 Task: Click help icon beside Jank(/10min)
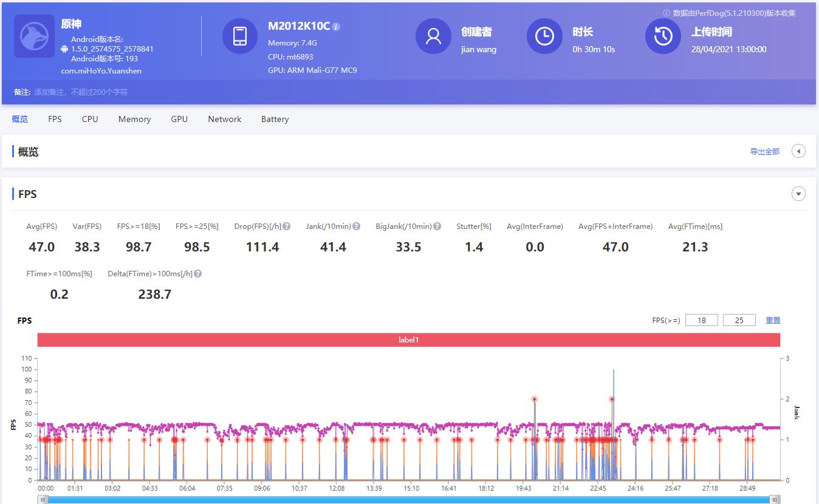tap(357, 226)
